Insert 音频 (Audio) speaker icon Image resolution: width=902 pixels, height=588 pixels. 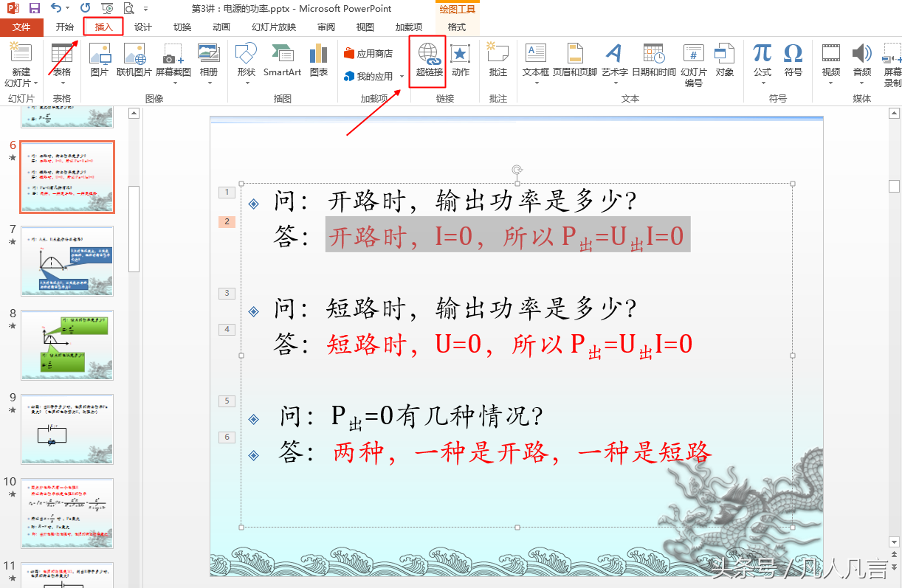pyautogui.click(x=862, y=53)
